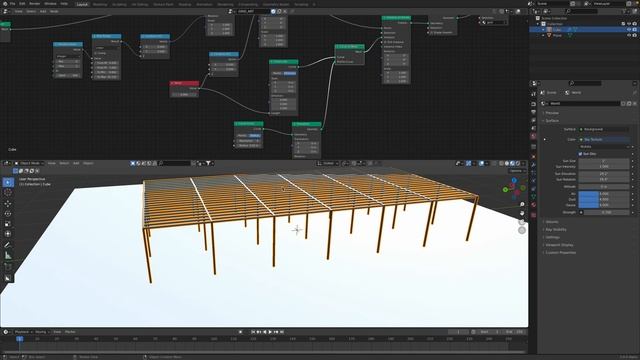Click the Options button in viewport header

click(x=517, y=171)
